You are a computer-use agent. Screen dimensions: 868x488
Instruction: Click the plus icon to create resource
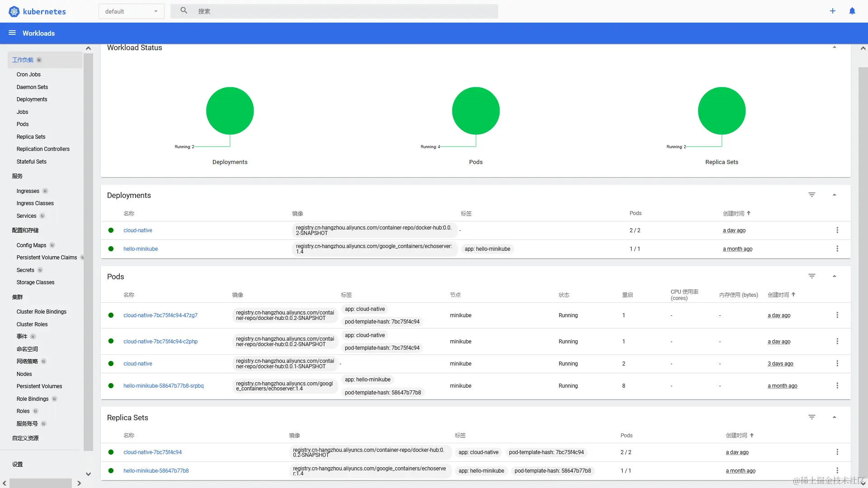pos(832,11)
